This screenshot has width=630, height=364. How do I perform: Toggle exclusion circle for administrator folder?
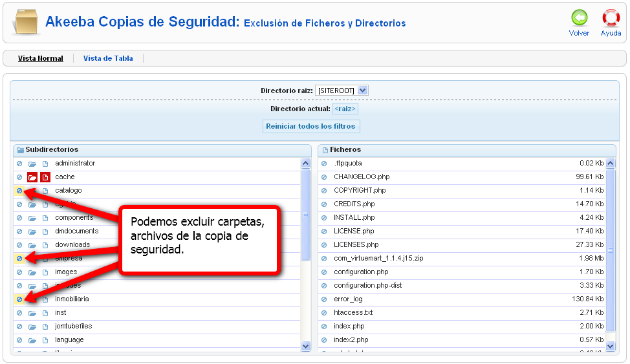(19, 164)
